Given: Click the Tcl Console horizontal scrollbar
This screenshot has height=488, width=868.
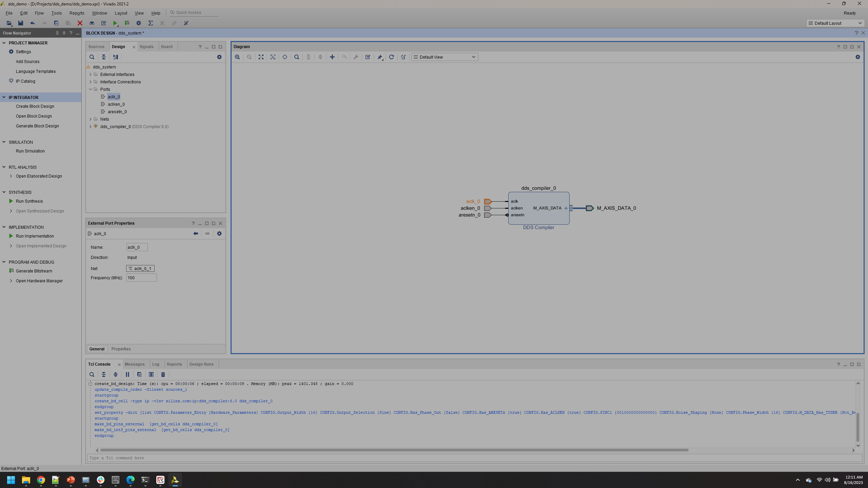Looking at the screenshot, I should (x=394, y=450).
